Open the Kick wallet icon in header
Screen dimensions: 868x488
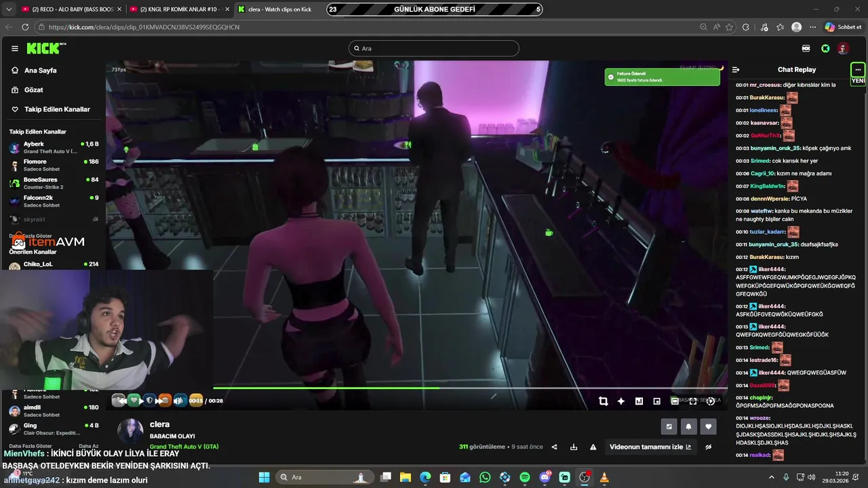[806, 48]
